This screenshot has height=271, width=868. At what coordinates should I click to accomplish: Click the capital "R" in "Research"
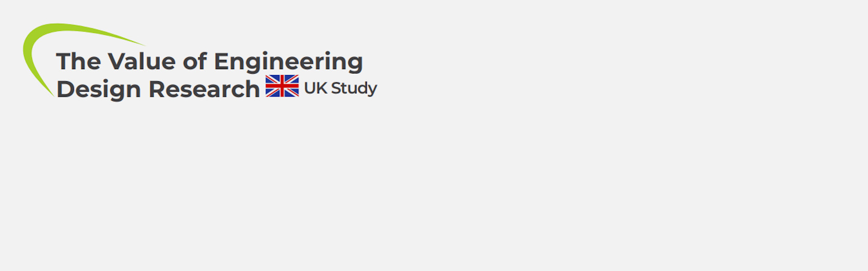pyautogui.click(x=157, y=89)
